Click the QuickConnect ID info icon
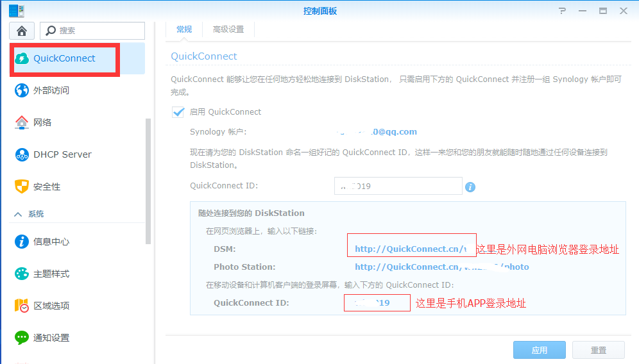639x364 pixels. (x=470, y=187)
